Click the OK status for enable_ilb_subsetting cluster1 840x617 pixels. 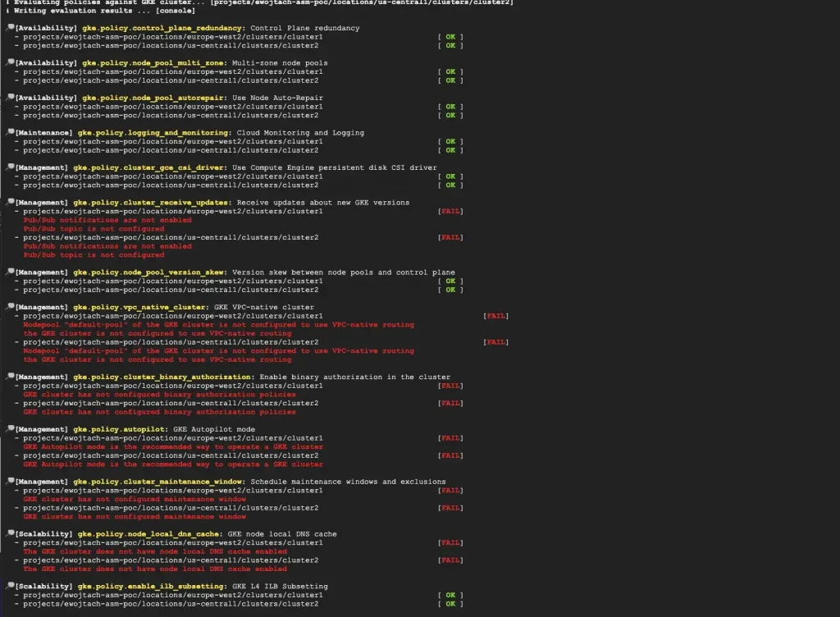[x=451, y=595]
